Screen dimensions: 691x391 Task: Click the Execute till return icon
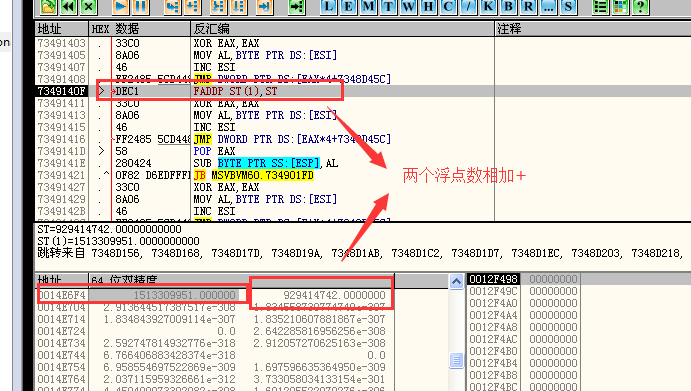264,7
